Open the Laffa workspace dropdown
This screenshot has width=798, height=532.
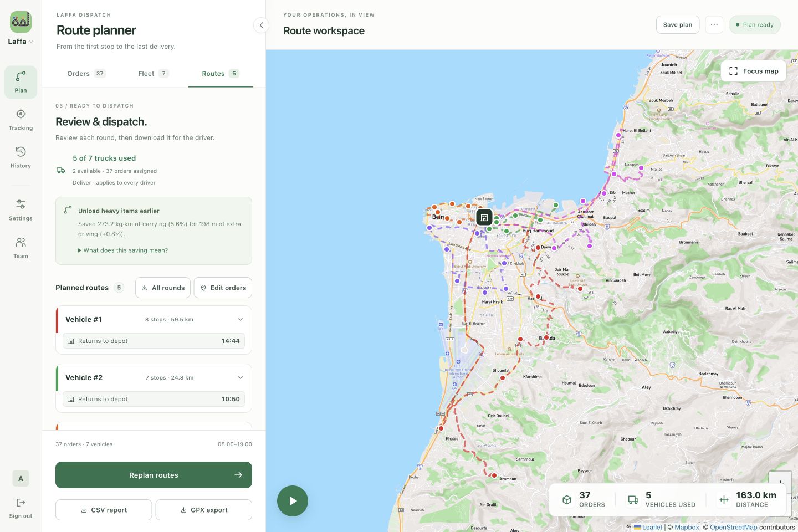[21, 42]
